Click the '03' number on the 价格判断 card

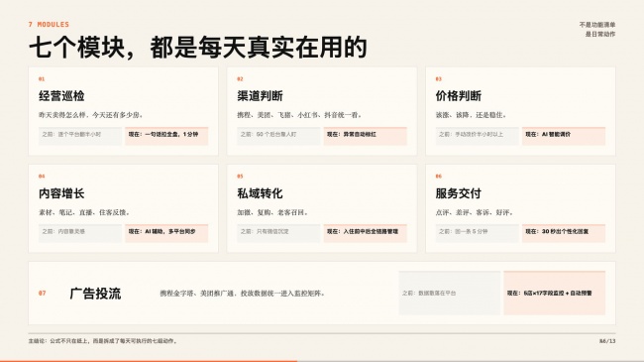tap(438, 79)
